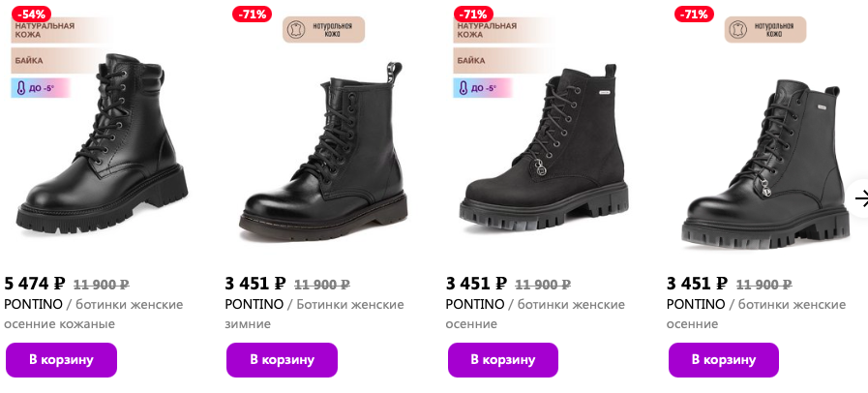Click the carousel next arrow
Viewport: 868px width, 393px height.
tap(860, 198)
